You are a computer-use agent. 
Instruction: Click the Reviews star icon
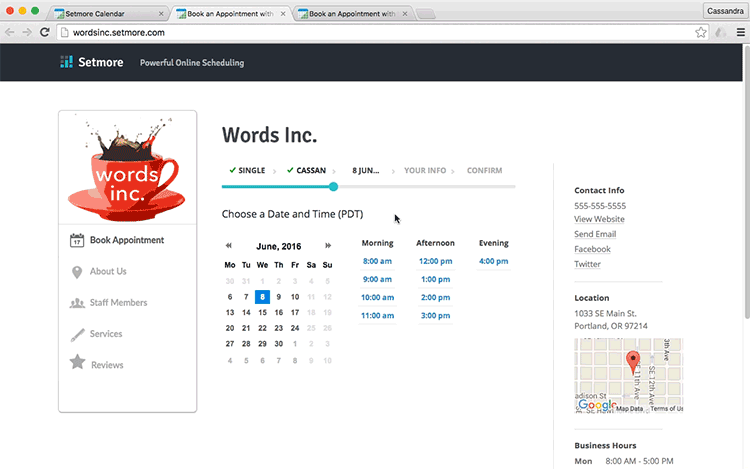77,362
